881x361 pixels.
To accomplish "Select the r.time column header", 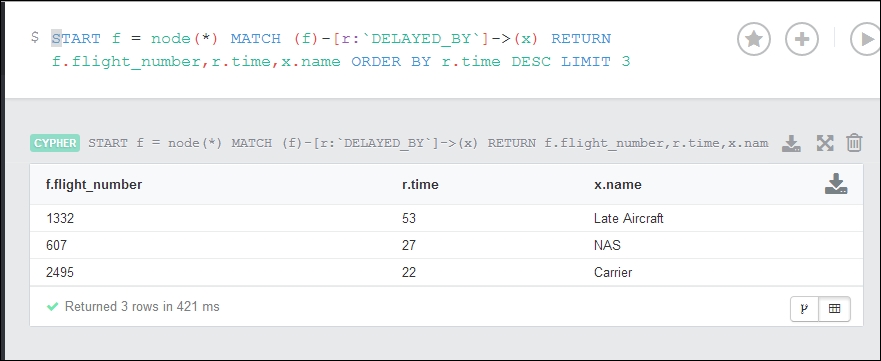I will pos(420,185).
